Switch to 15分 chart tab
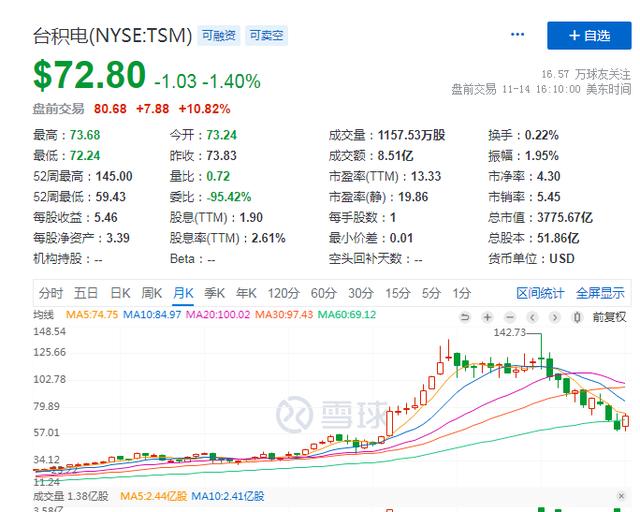The image size is (640, 512). [x=398, y=293]
